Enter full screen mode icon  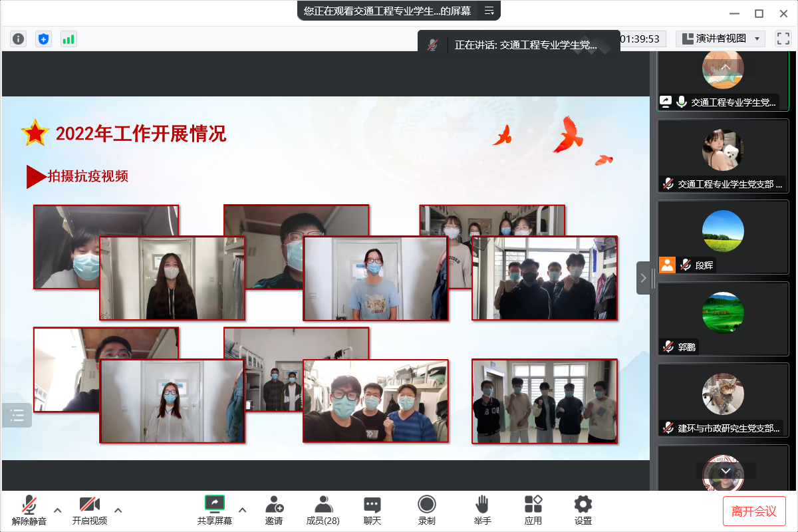(783, 39)
